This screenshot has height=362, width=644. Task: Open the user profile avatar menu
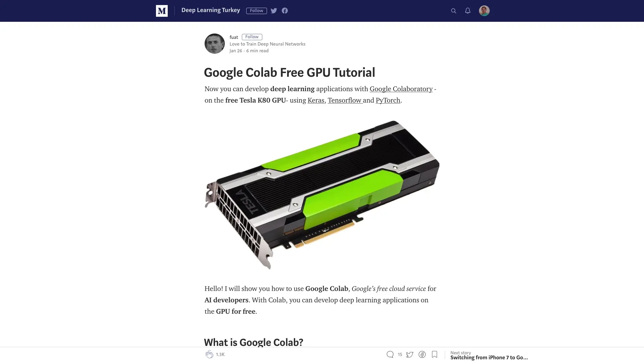484,11
